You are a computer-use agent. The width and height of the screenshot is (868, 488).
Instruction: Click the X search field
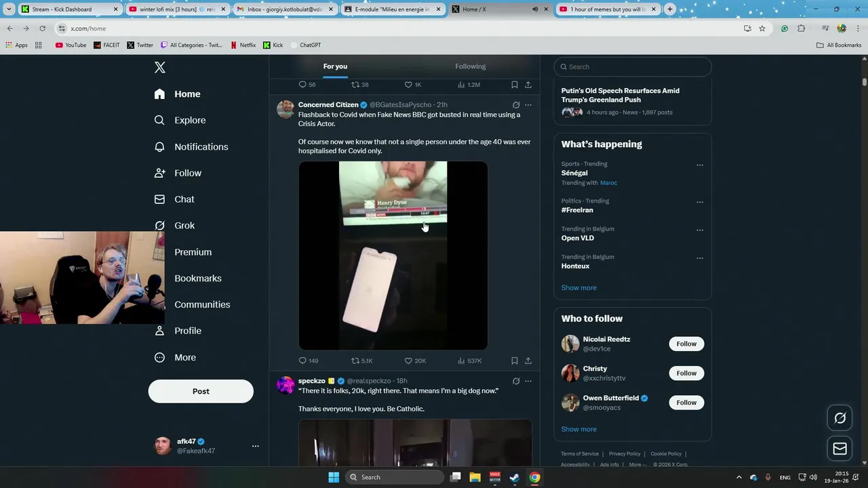coord(633,66)
